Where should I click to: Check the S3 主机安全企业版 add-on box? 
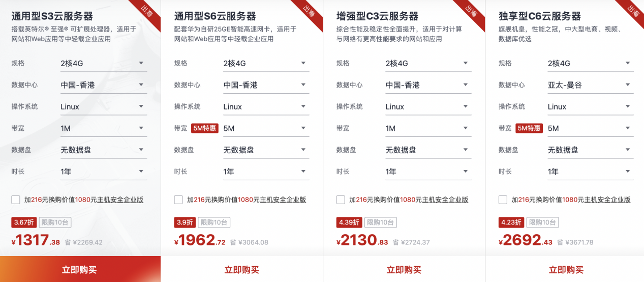pyautogui.click(x=16, y=200)
